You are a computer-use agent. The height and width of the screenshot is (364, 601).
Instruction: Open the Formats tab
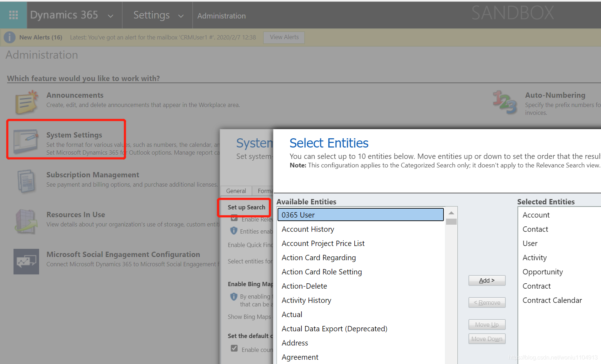[264, 191]
